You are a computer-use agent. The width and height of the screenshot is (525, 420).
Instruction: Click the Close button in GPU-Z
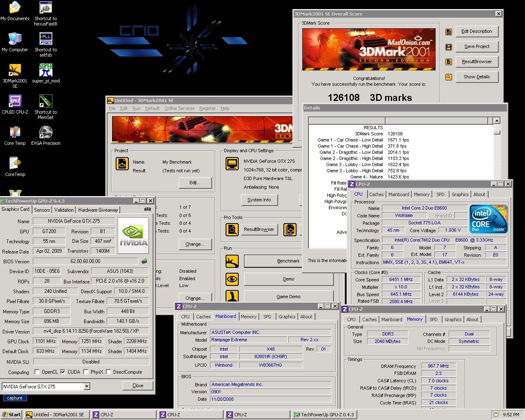pyautogui.click(x=138, y=386)
